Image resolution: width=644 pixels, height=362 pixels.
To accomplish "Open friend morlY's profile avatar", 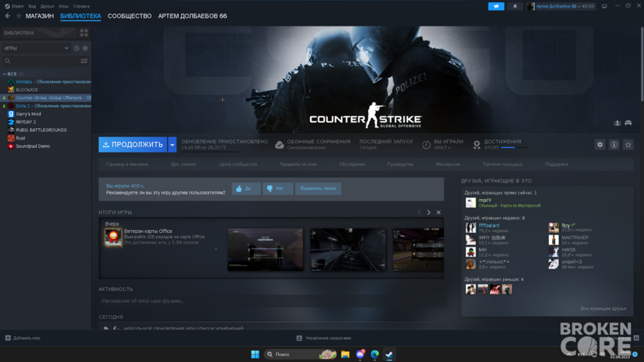I will coord(471,203).
